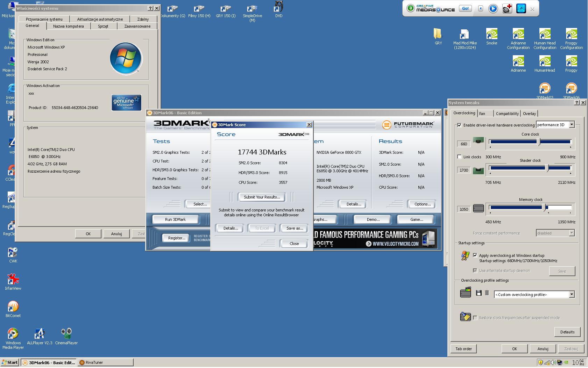Switch to the Fan tab in System tweaks
Image resolution: width=588 pixels, height=368 pixels.
click(485, 114)
